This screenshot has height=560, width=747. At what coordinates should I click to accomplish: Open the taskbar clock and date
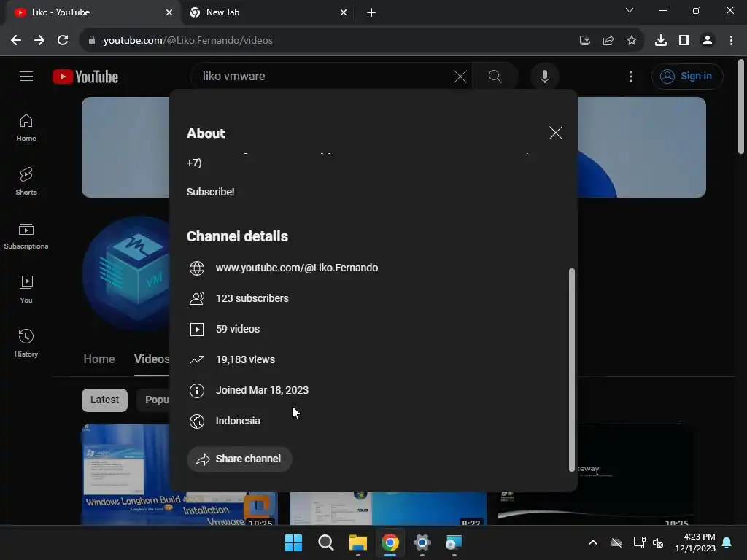click(695, 542)
